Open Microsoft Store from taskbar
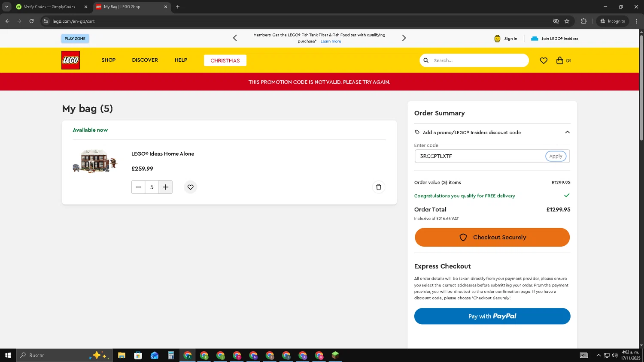Screen dimensions: 644x362 coord(138,355)
